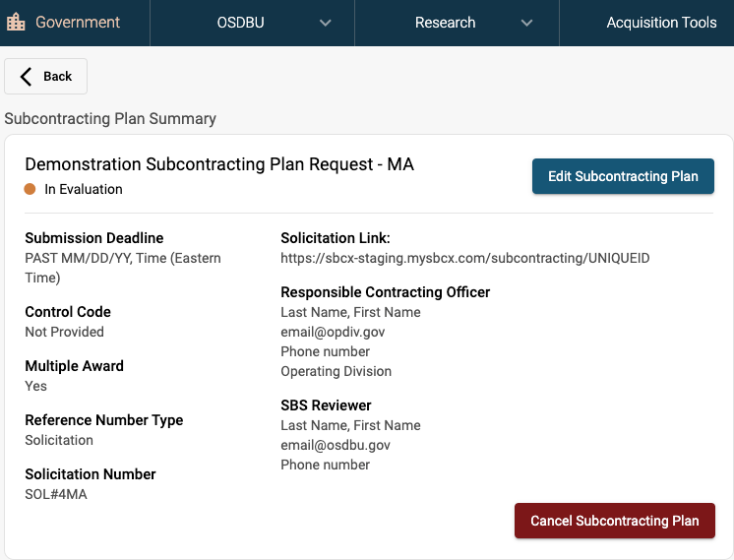Viewport: 734px width, 560px height.
Task: Click the In Evaluation status text
Action: 84,189
